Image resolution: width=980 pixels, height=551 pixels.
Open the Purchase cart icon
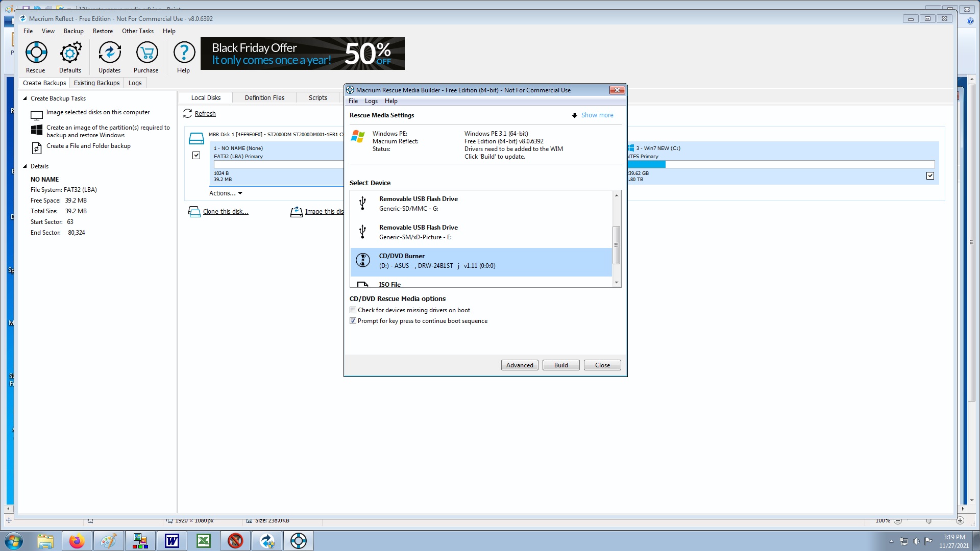tap(146, 53)
